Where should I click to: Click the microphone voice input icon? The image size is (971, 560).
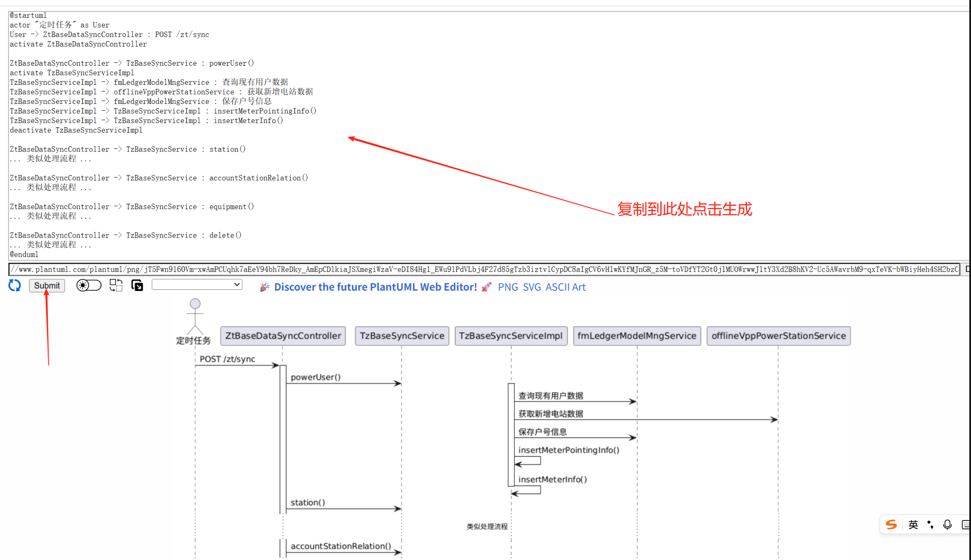coord(947,525)
